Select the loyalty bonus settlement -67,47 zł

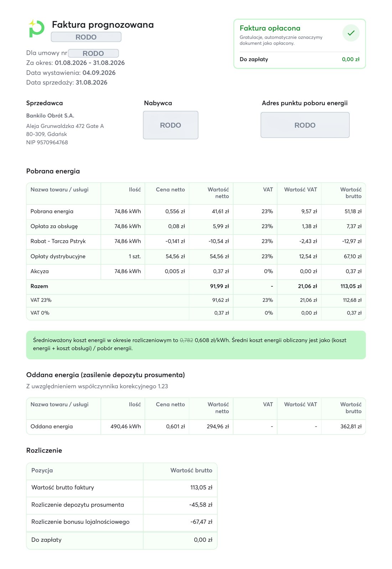pyautogui.click(x=201, y=522)
